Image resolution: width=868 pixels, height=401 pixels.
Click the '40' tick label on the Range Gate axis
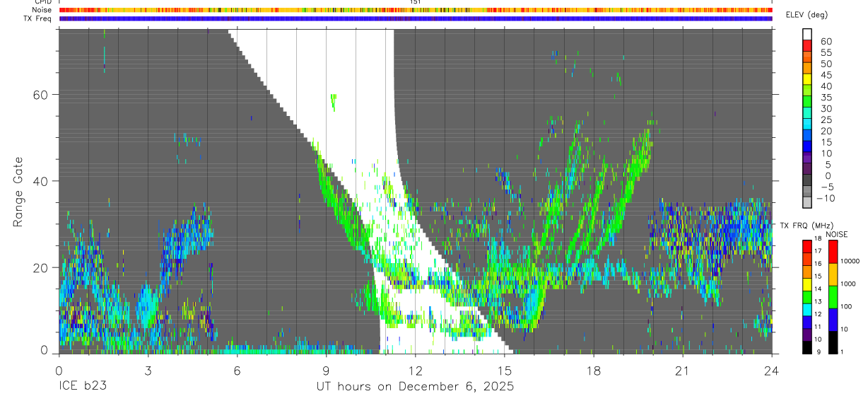click(40, 181)
